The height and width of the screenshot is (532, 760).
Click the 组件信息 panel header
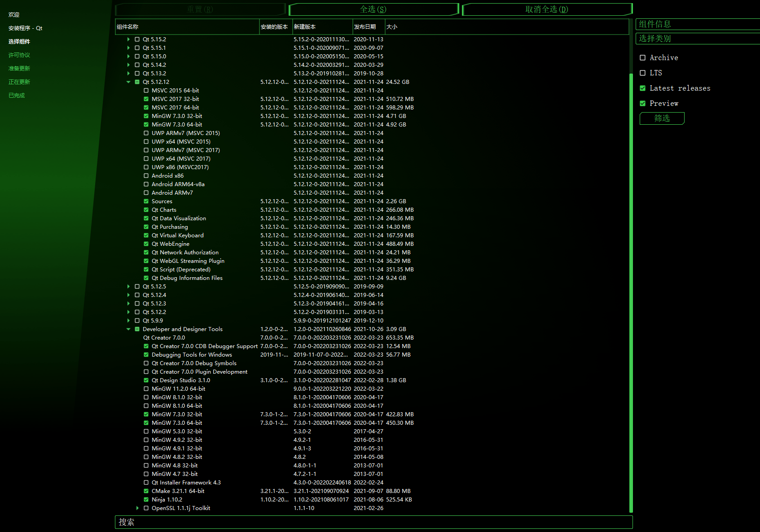coord(698,24)
